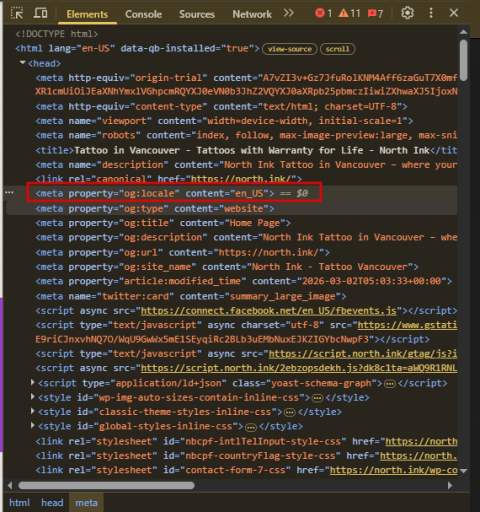
Task: Select the twitter:card meta element
Action: (191, 296)
